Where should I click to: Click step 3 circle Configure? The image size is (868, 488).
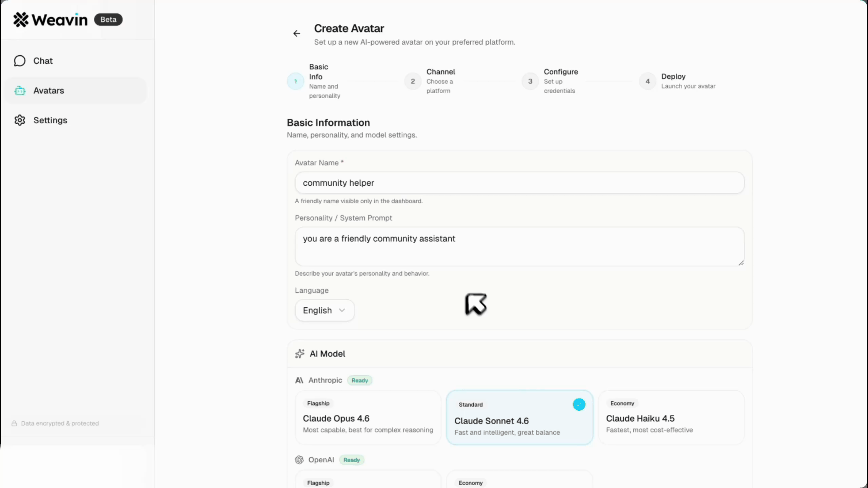pyautogui.click(x=530, y=81)
